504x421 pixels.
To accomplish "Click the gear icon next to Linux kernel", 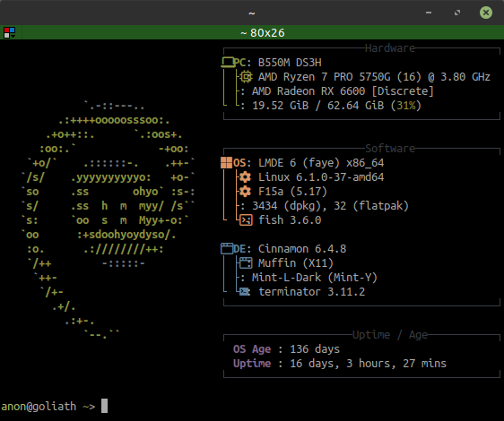I will pyautogui.click(x=245, y=177).
